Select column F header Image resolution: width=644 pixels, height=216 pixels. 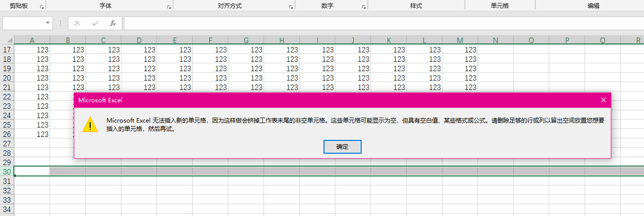(210, 40)
